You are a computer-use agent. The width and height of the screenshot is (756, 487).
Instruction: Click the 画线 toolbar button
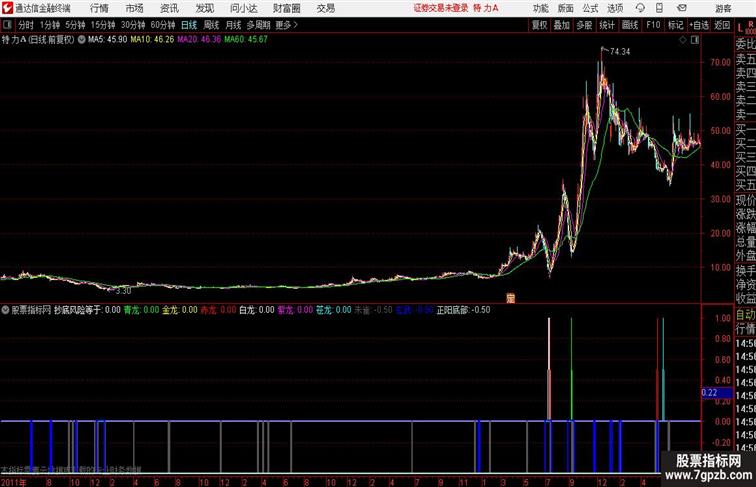(x=630, y=25)
